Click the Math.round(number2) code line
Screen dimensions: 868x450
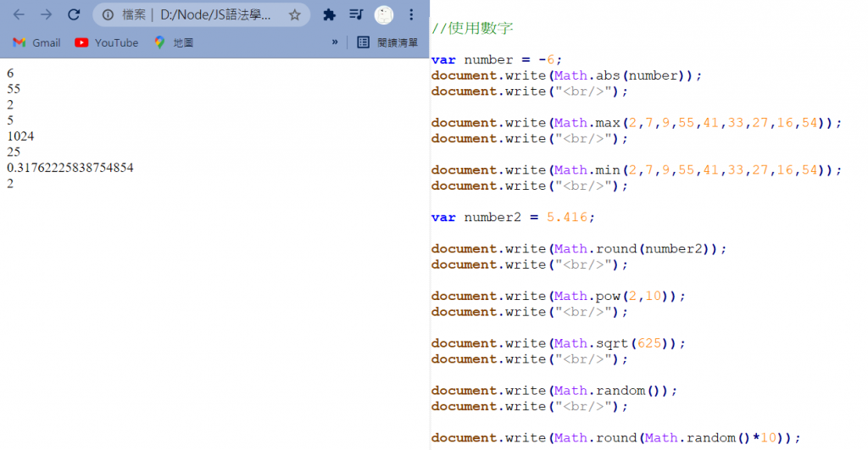click(x=578, y=248)
